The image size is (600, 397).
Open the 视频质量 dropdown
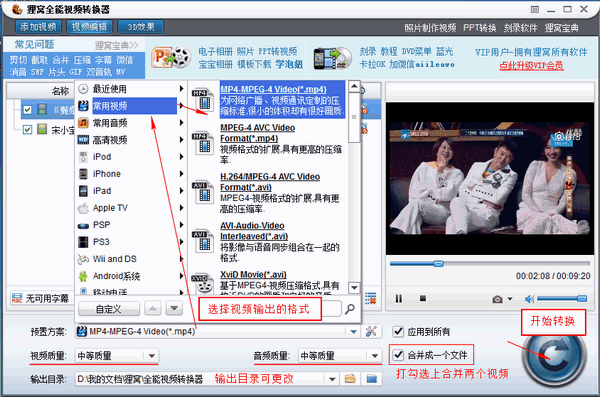pyautogui.click(x=152, y=356)
